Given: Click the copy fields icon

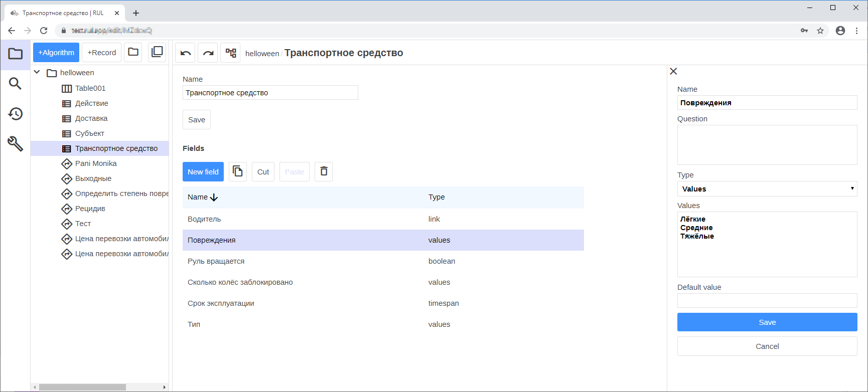Looking at the screenshot, I should pos(238,171).
